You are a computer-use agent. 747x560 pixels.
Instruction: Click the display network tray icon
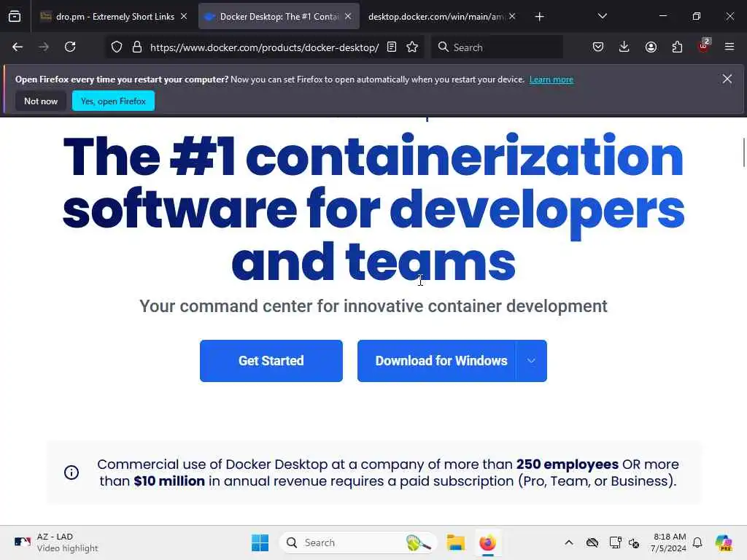(615, 542)
